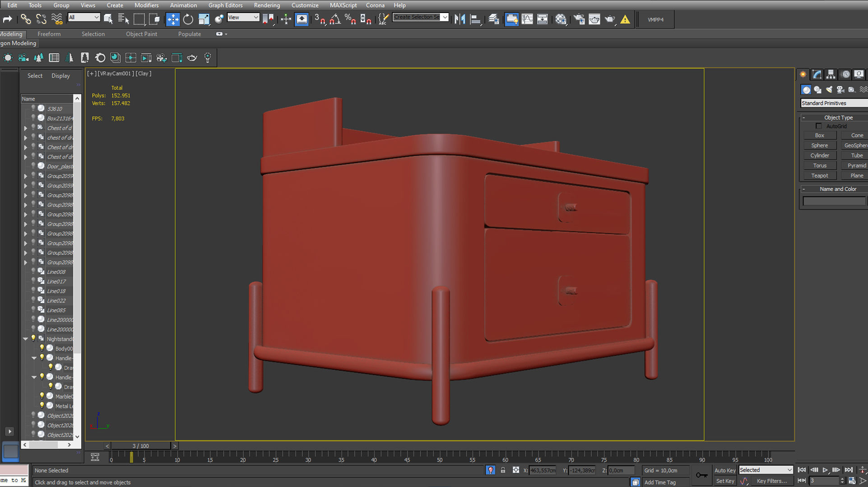Click the Sphere primitive button
Viewport: 868px width, 487px height.
point(820,145)
